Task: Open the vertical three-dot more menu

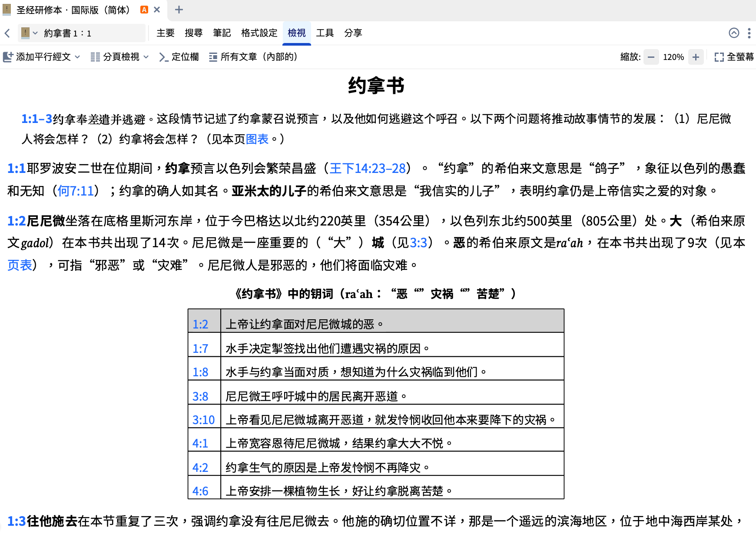Action: [749, 33]
